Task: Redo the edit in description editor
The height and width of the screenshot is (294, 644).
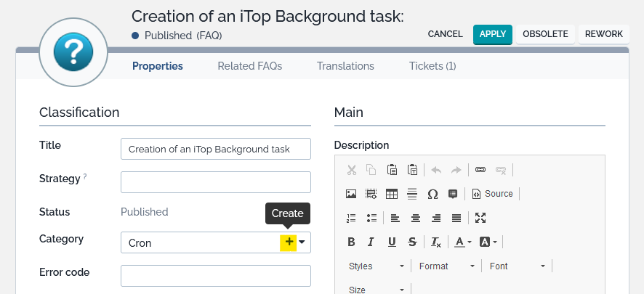Action: [456, 170]
